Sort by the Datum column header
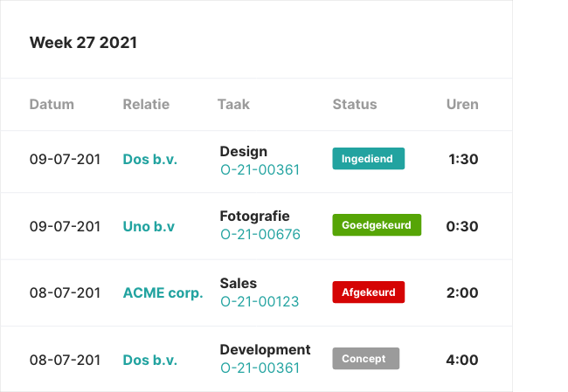Viewport: 568px width, 392px height. point(52,104)
